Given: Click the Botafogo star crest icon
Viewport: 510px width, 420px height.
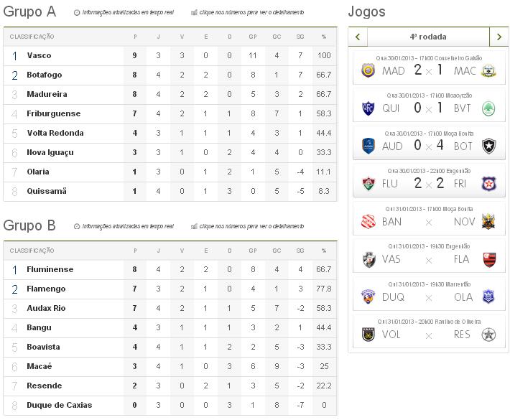Looking at the screenshot, I should coord(489,146).
